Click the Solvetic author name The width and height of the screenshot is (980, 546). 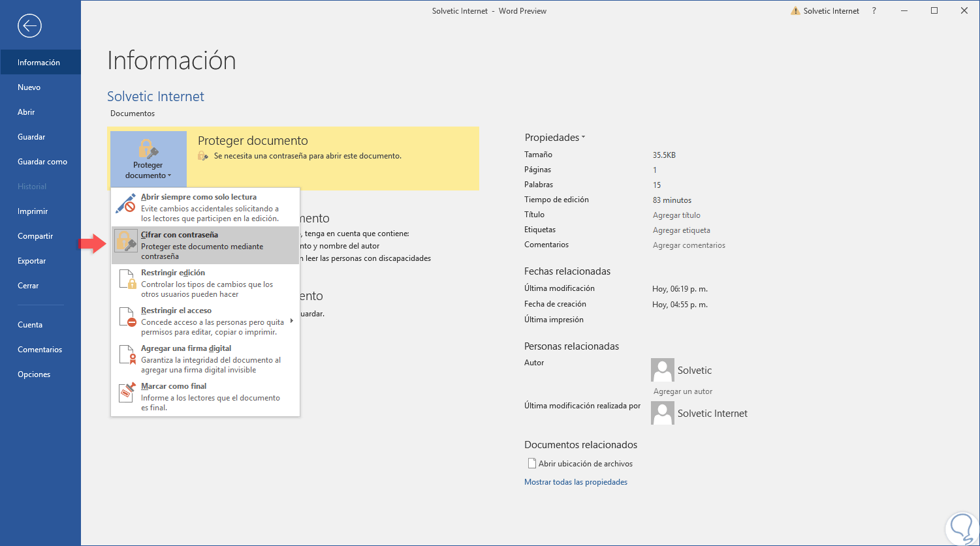point(695,371)
